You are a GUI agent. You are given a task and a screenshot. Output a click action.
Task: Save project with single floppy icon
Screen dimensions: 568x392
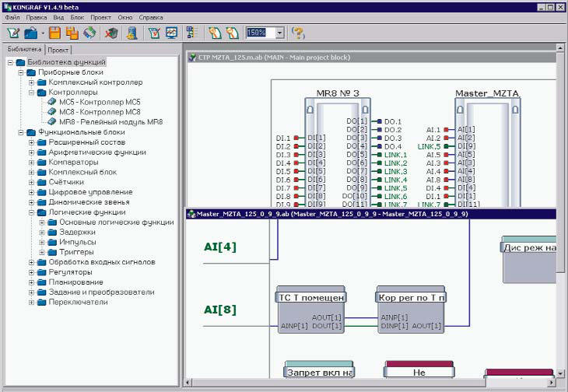54,33
